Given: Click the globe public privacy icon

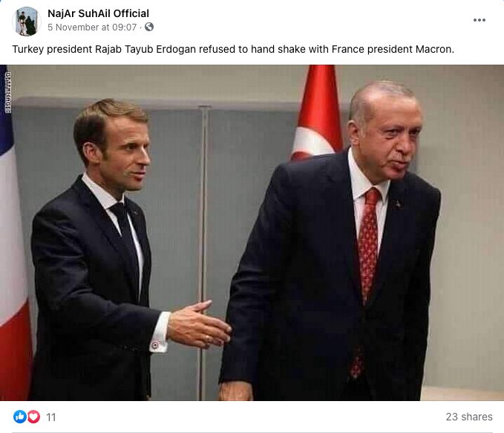Looking at the screenshot, I should pos(149,27).
